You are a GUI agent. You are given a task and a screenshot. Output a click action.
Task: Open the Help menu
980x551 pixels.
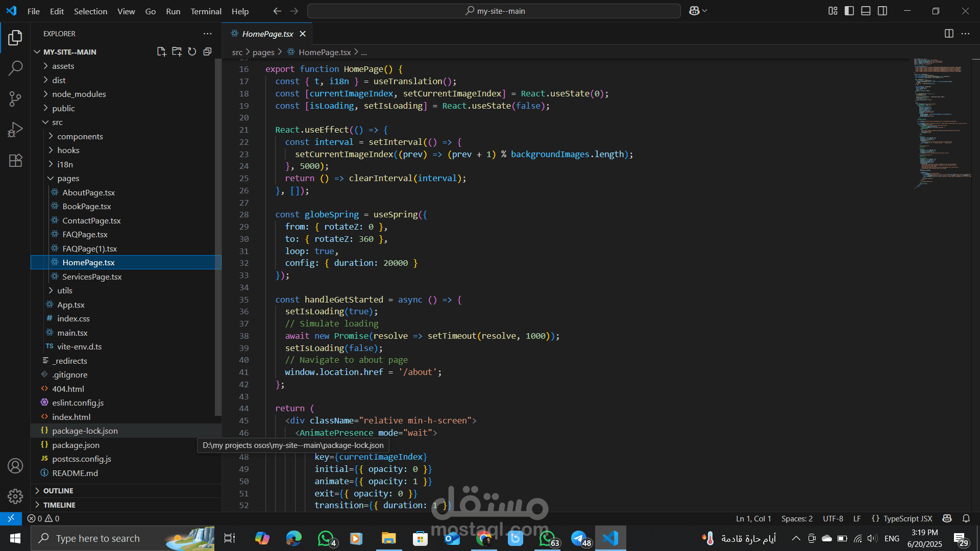coord(240,11)
